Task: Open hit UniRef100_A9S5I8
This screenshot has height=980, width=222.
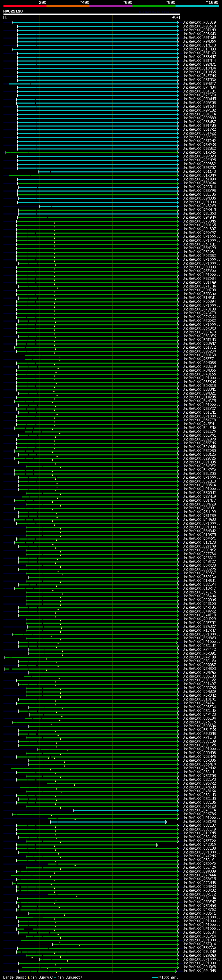Action: [199, 26]
